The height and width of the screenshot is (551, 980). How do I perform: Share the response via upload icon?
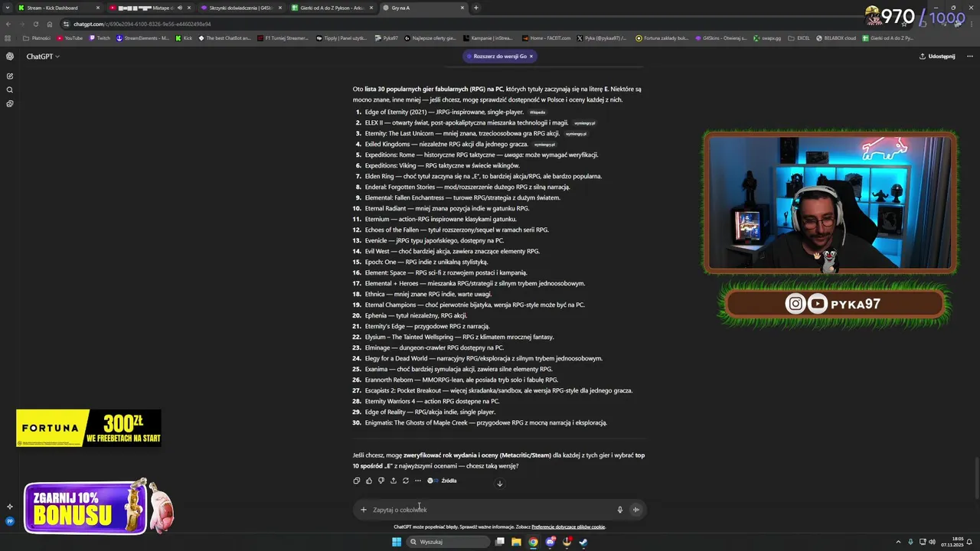pyautogui.click(x=394, y=481)
